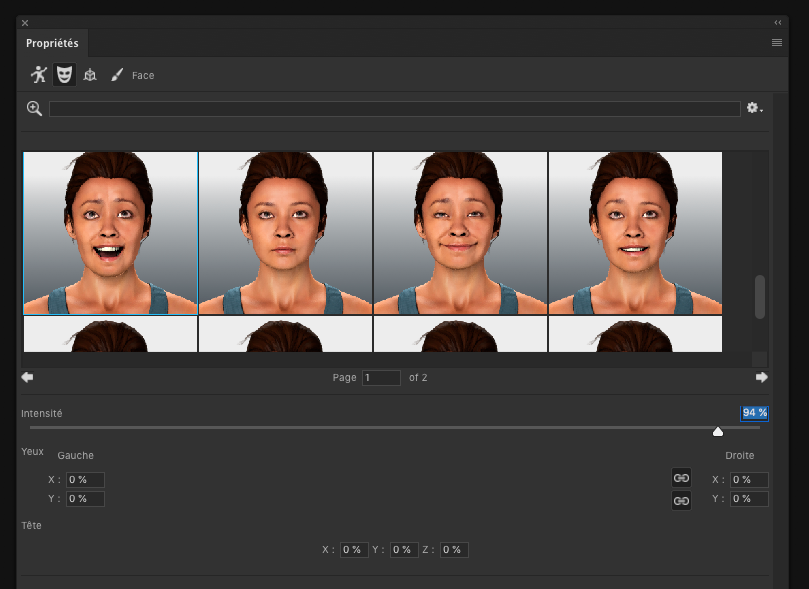Click the empty search text field

[x=395, y=109]
